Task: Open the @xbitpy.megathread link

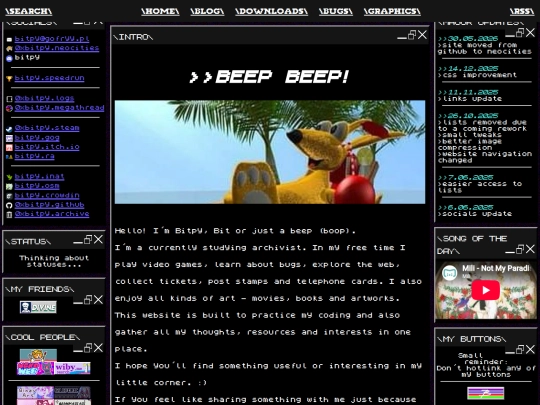Action: (59, 108)
